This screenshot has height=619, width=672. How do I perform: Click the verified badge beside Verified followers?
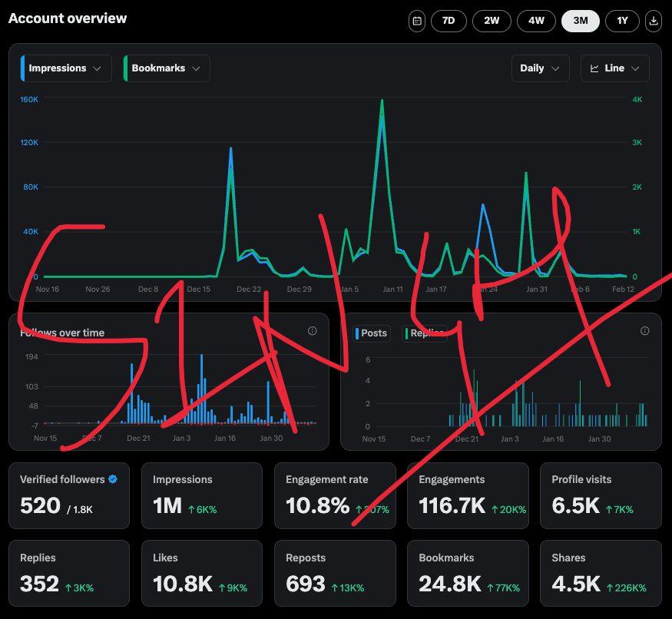113,479
